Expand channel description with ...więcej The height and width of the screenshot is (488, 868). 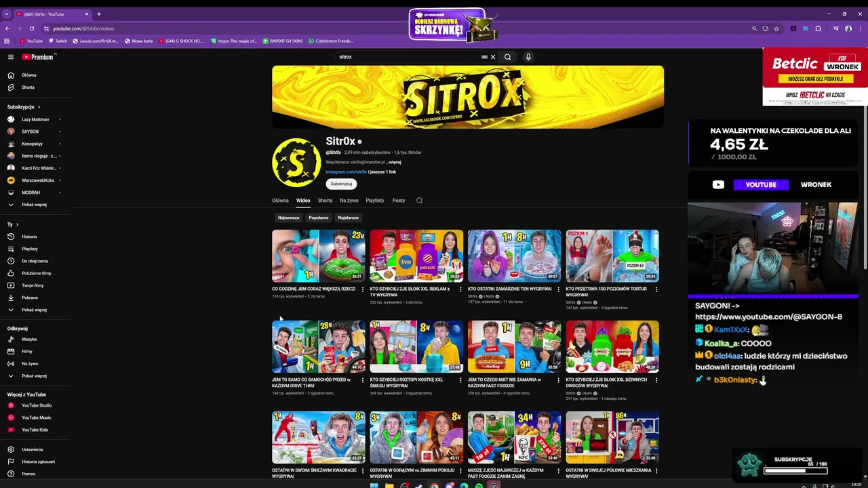394,163
